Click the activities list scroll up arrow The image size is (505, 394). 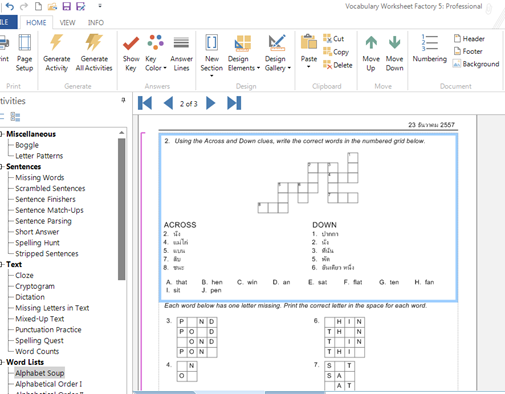pos(121,133)
